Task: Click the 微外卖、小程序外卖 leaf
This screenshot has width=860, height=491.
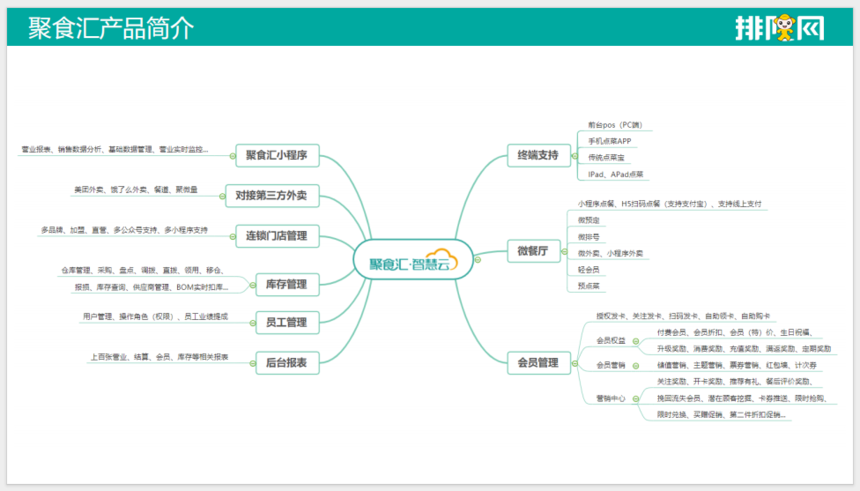Action: [x=610, y=253]
